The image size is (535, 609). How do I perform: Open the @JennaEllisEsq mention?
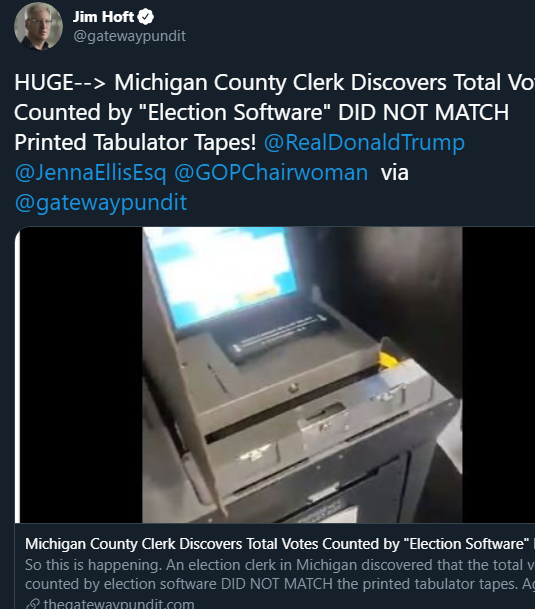click(90, 172)
